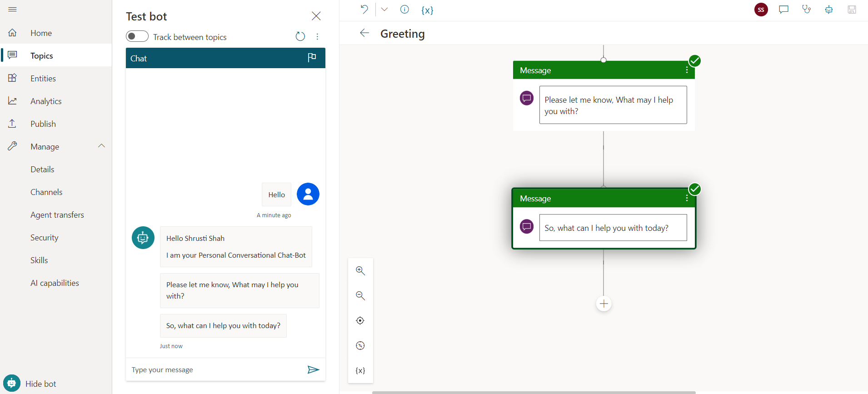This screenshot has height=394, width=868.
Task: Click the Save icon
Action: (852, 10)
